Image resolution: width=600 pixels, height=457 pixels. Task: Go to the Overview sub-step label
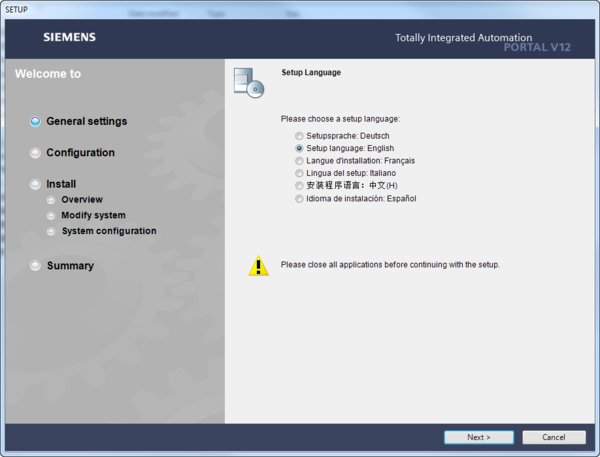click(x=82, y=200)
